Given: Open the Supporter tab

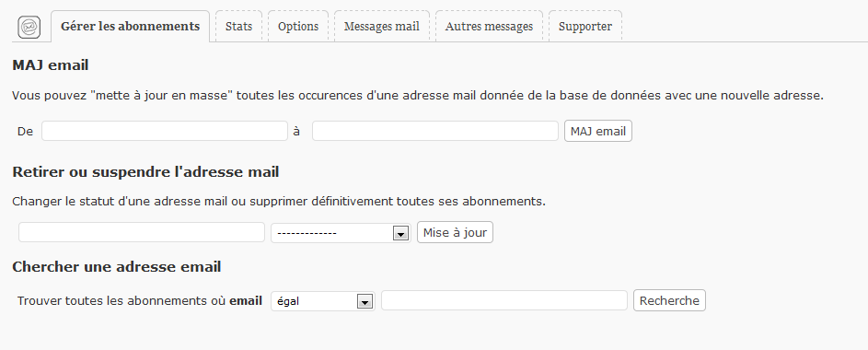Looking at the screenshot, I should [585, 26].
